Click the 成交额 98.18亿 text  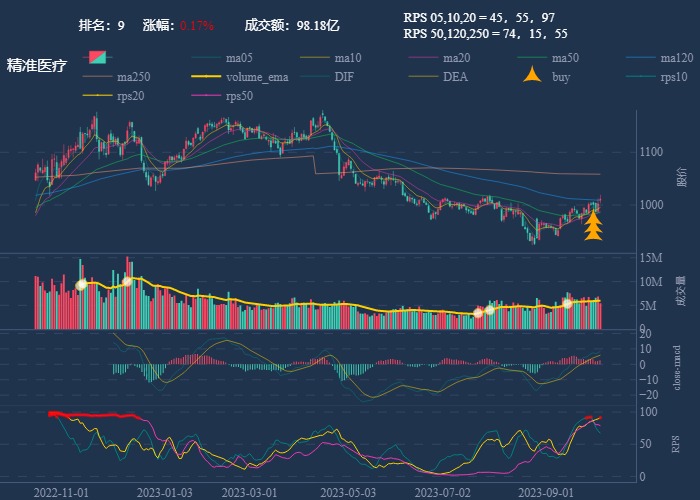click(292, 24)
